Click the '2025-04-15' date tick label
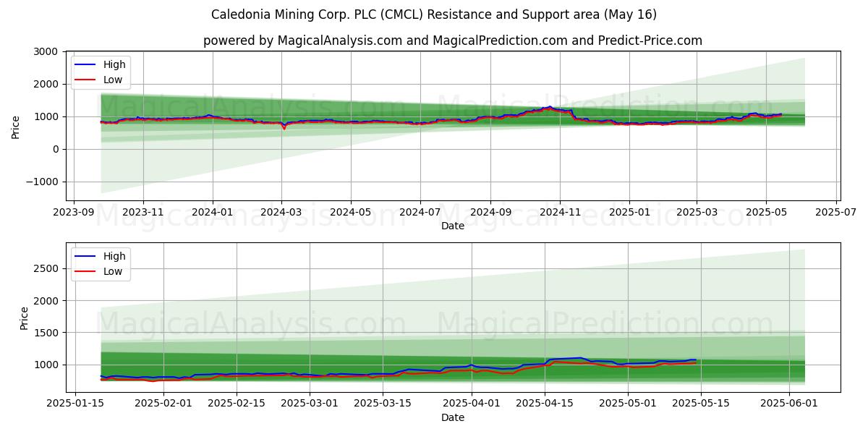The image size is (868, 434). click(545, 405)
